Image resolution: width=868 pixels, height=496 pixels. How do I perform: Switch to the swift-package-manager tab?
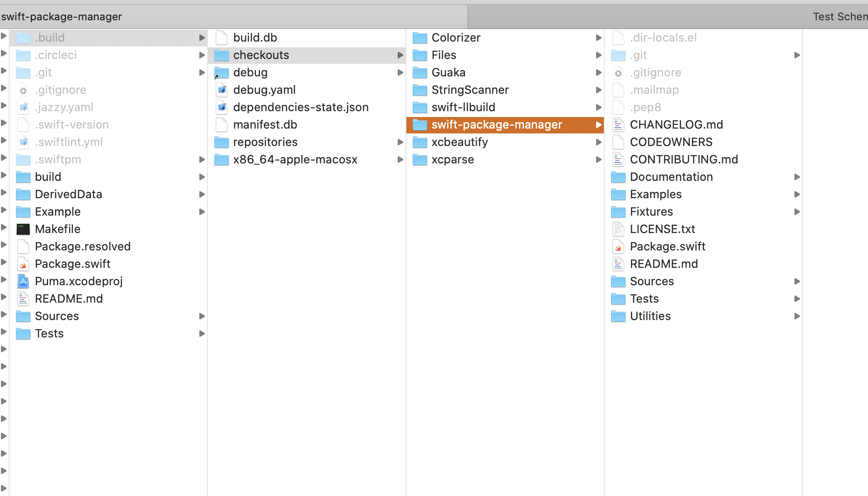coord(234,17)
